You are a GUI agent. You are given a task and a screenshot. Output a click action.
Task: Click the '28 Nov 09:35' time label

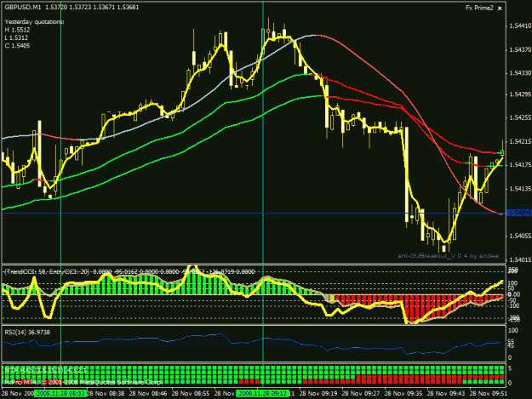click(x=403, y=394)
